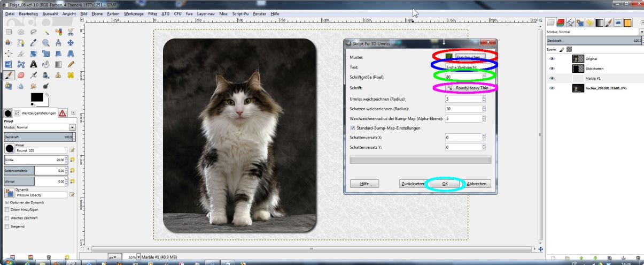Click the OK button in dialog
The width and height of the screenshot is (644, 265).
tap(445, 184)
